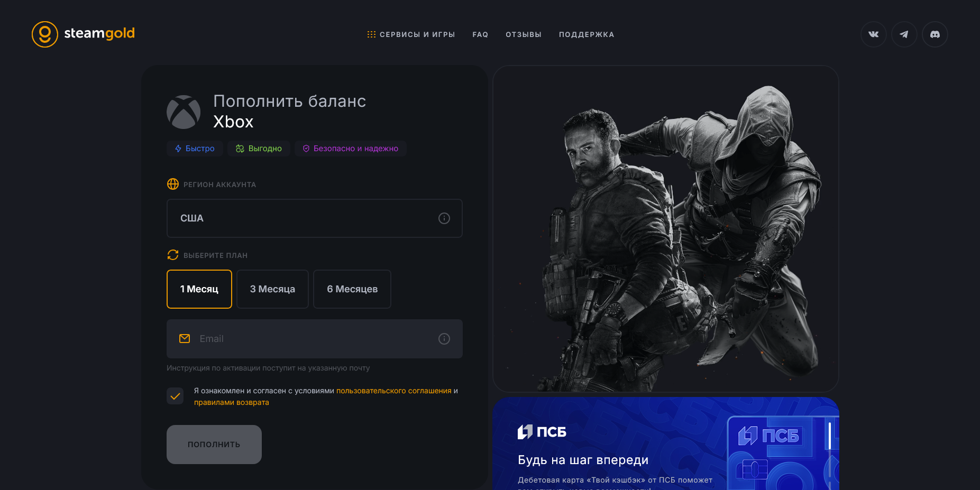Go to the FAQ page
Image resolution: width=980 pixels, height=490 pixels.
point(480,34)
